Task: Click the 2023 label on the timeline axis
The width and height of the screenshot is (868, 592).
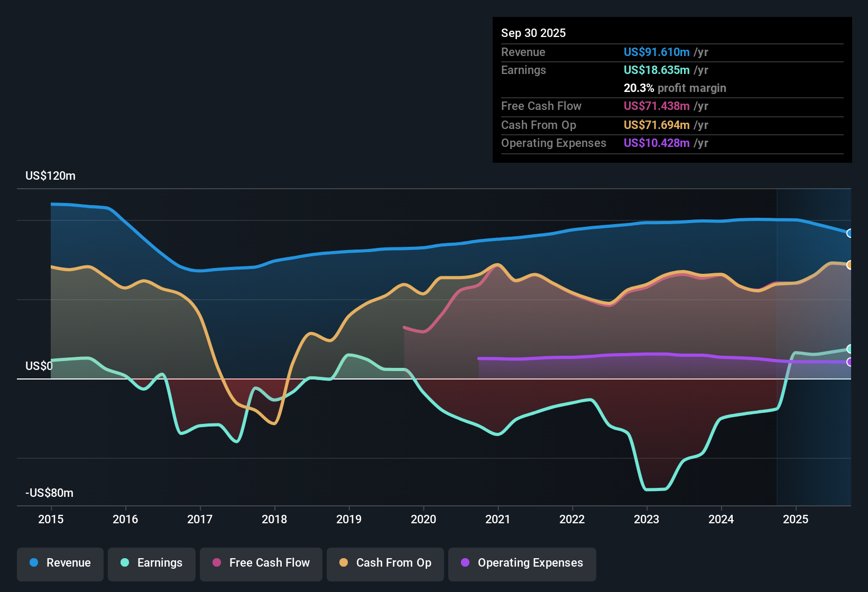Action: (x=647, y=520)
